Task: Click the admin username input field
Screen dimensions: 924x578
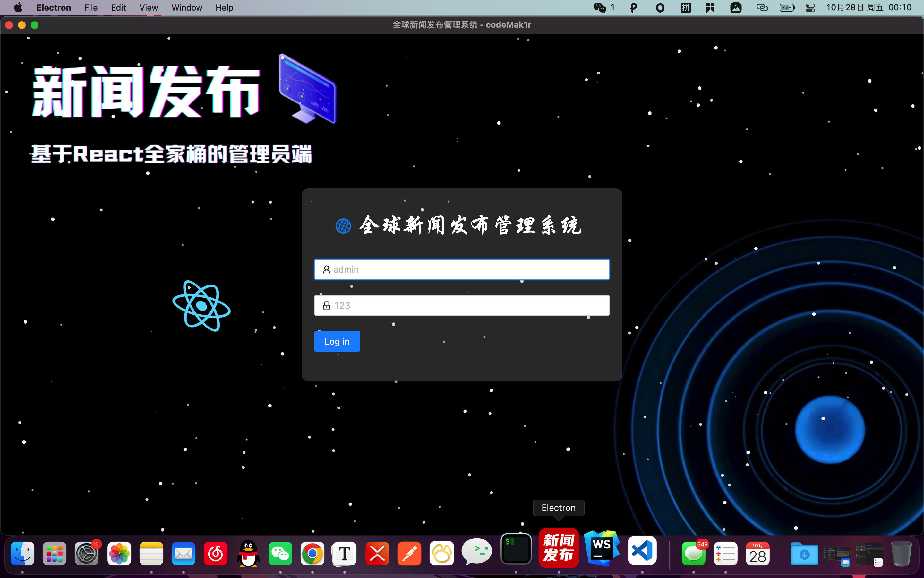Action: (x=462, y=269)
